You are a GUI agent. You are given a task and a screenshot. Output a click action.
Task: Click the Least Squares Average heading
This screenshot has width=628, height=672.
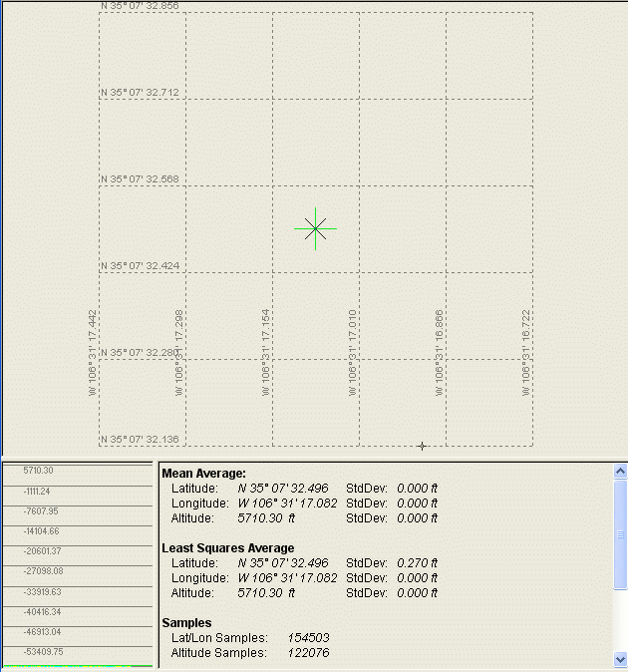227,547
